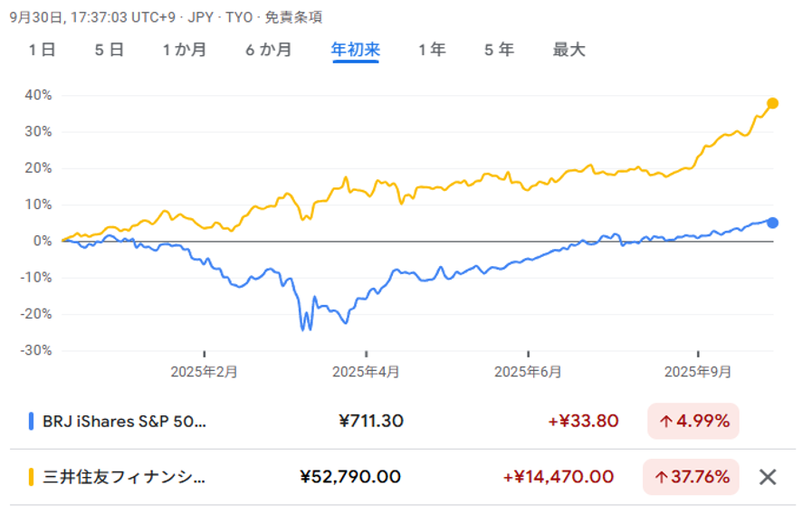
Task: Click the 年初来 tab
Action: click(356, 50)
